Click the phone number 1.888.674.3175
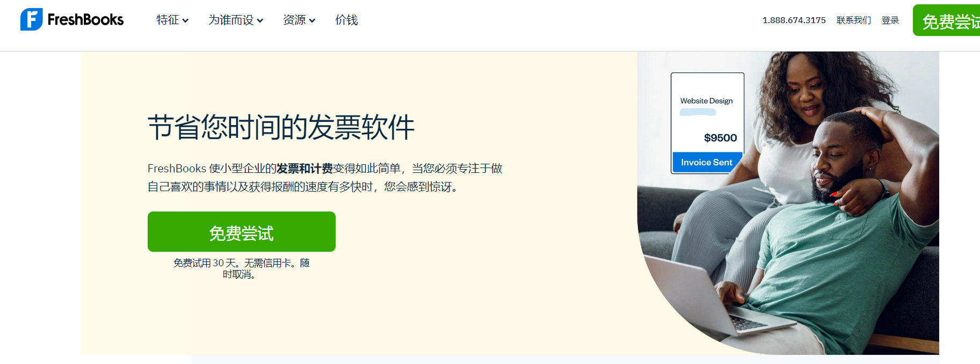The width and height of the screenshot is (980, 364). 794,20
